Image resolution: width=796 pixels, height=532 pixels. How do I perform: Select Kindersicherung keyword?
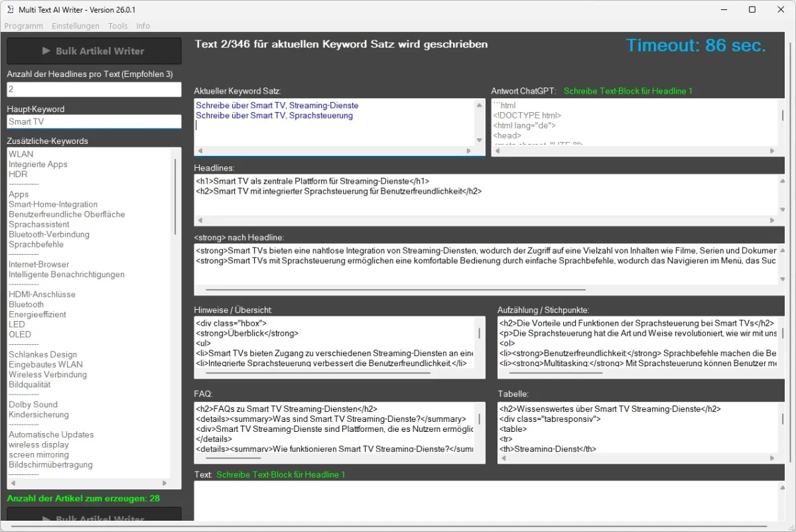[38, 415]
